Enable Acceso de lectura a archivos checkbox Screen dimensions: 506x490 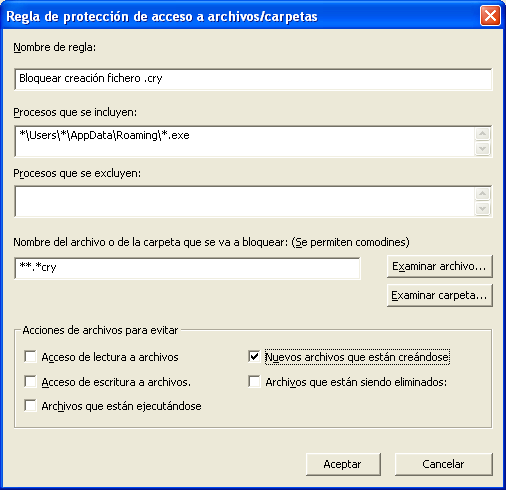(30, 356)
